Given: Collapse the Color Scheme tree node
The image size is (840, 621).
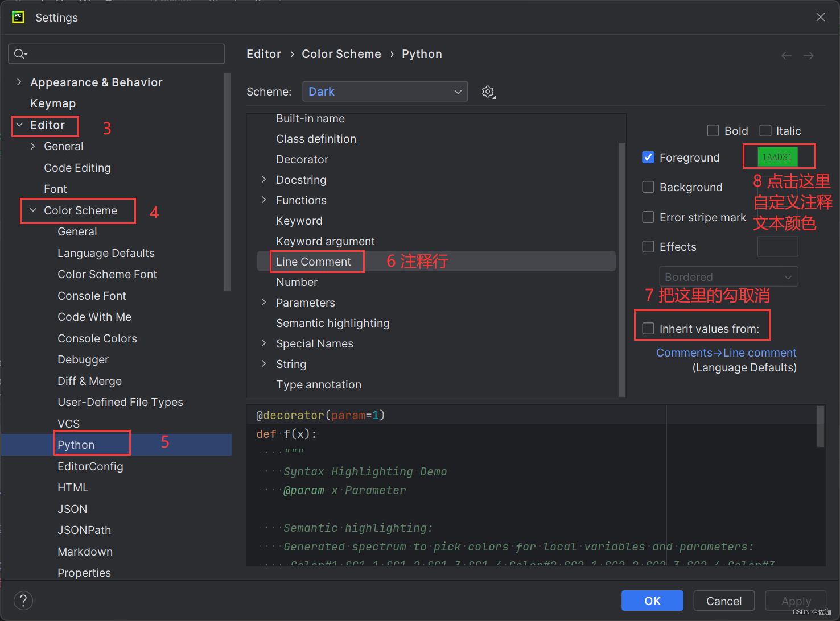Looking at the screenshot, I should tap(33, 210).
